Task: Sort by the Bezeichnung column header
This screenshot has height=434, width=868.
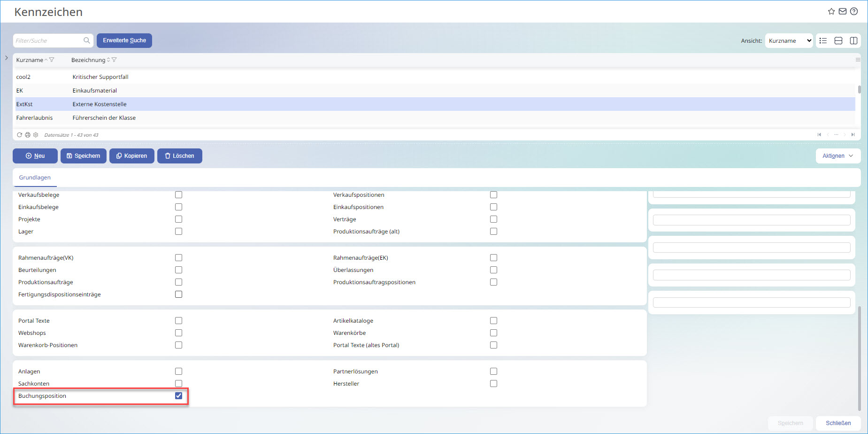Action: point(88,60)
